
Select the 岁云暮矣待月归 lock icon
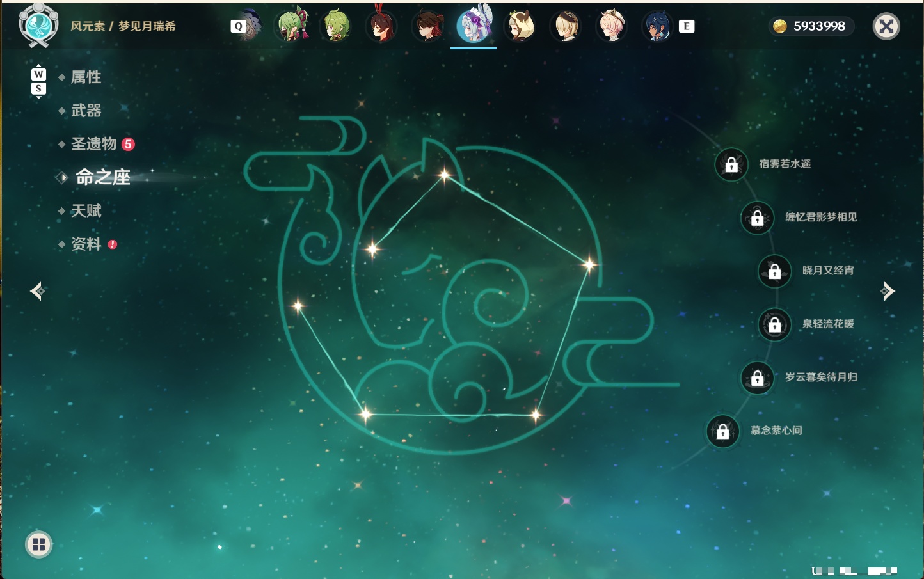[x=758, y=377]
